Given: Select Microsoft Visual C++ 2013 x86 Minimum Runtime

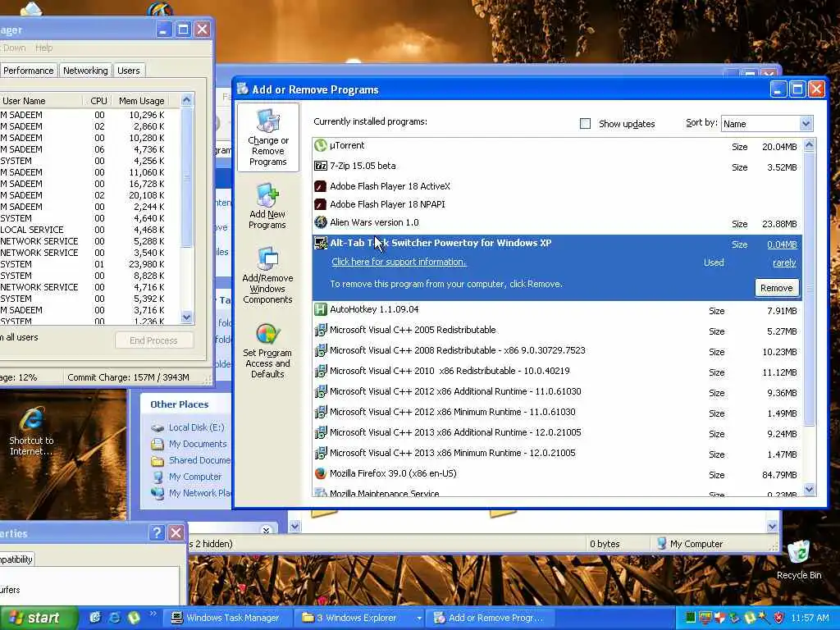Looking at the screenshot, I should 557,453.
